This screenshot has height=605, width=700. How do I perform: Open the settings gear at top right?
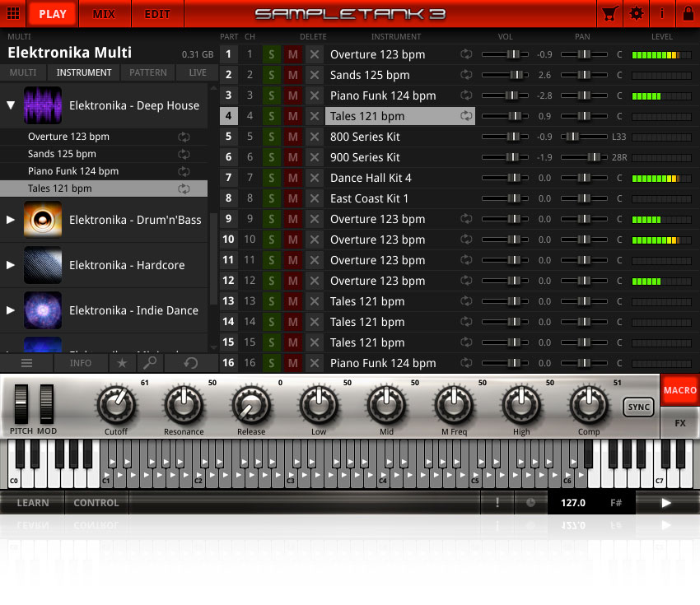point(637,13)
